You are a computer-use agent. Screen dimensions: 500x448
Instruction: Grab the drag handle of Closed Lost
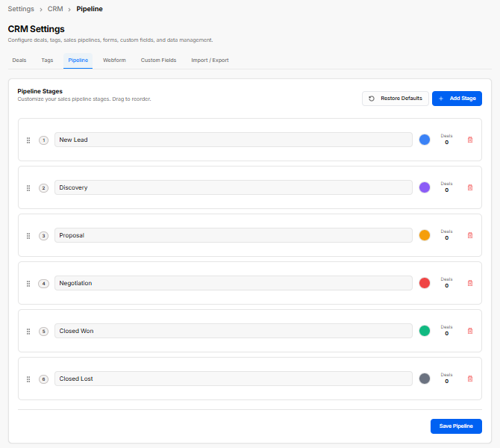click(28, 379)
